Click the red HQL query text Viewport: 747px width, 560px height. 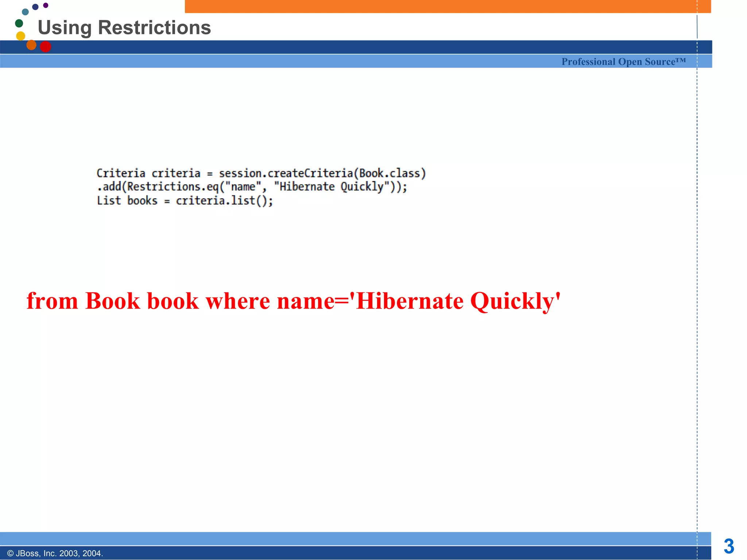coord(294,301)
